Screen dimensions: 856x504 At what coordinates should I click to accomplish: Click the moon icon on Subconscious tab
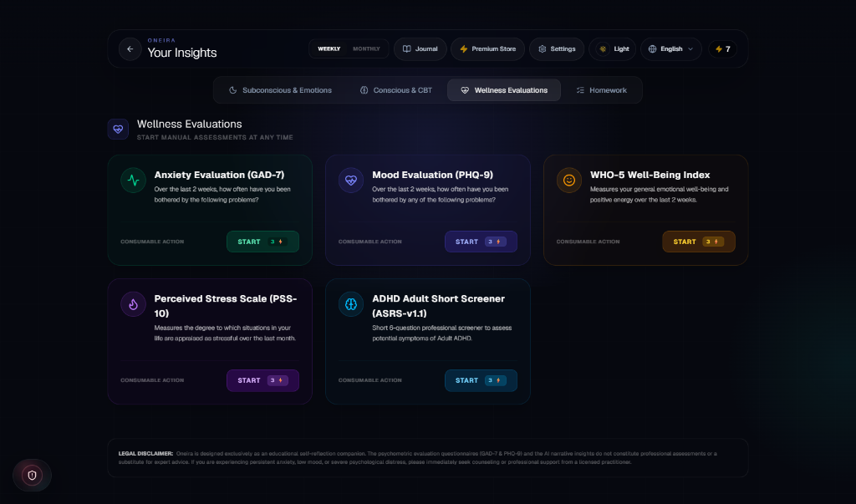pos(232,90)
